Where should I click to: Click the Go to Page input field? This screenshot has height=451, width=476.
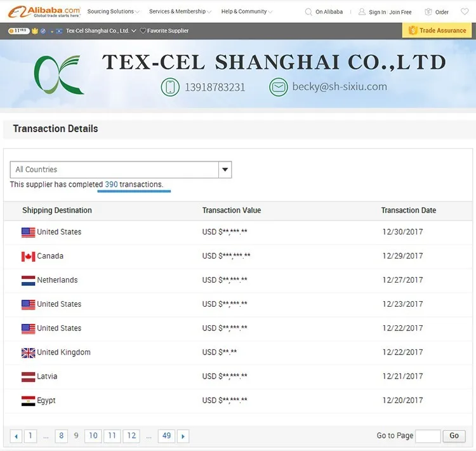(x=428, y=436)
